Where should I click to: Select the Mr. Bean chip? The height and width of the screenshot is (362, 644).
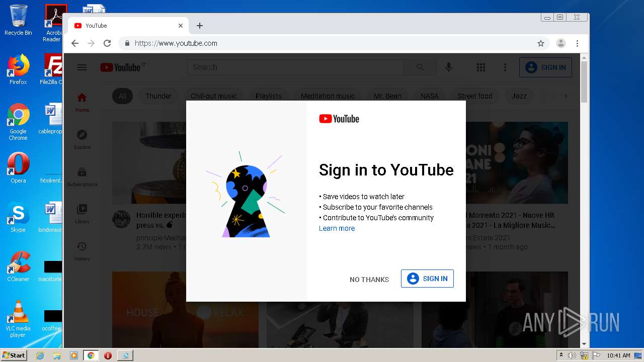(x=387, y=96)
